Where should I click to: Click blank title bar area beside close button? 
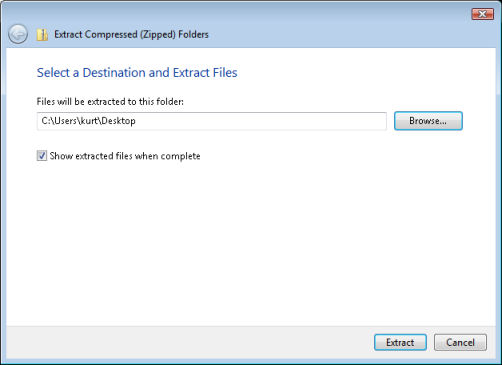pyautogui.click(x=333, y=14)
